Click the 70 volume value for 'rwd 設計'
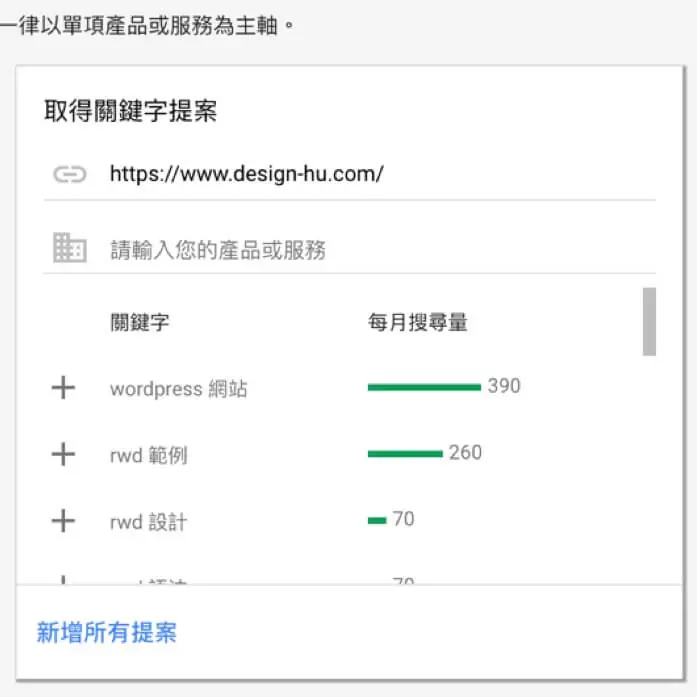Viewport: 697px width, 697px height. click(404, 519)
